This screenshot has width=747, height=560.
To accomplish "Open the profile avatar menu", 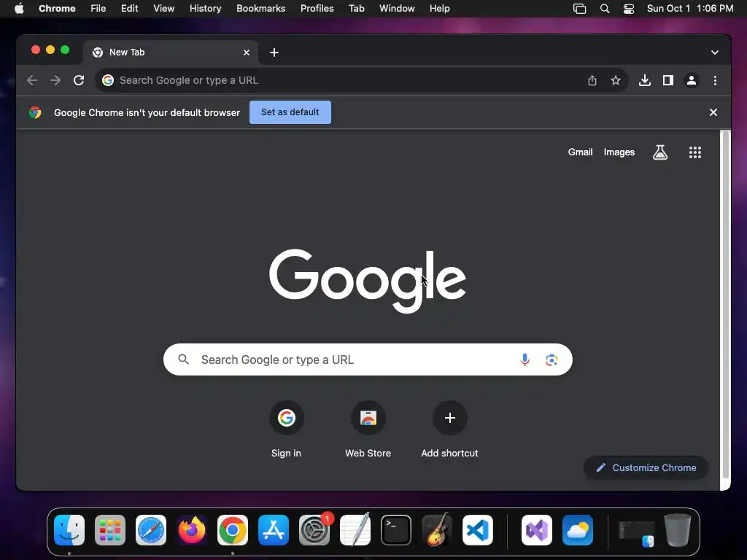I will (692, 80).
